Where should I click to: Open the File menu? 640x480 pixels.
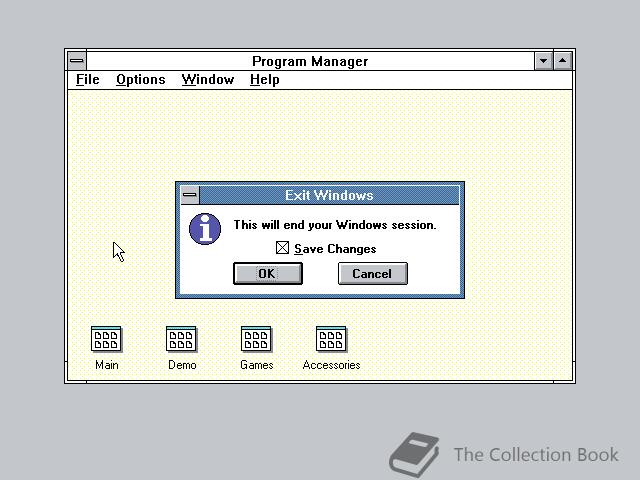(x=87, y=80)
